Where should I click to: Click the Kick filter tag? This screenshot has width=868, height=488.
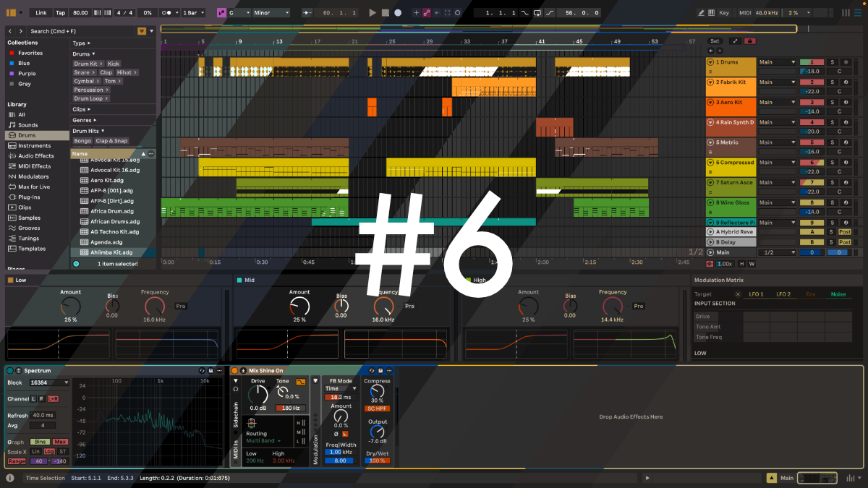[x=114, y=64]
